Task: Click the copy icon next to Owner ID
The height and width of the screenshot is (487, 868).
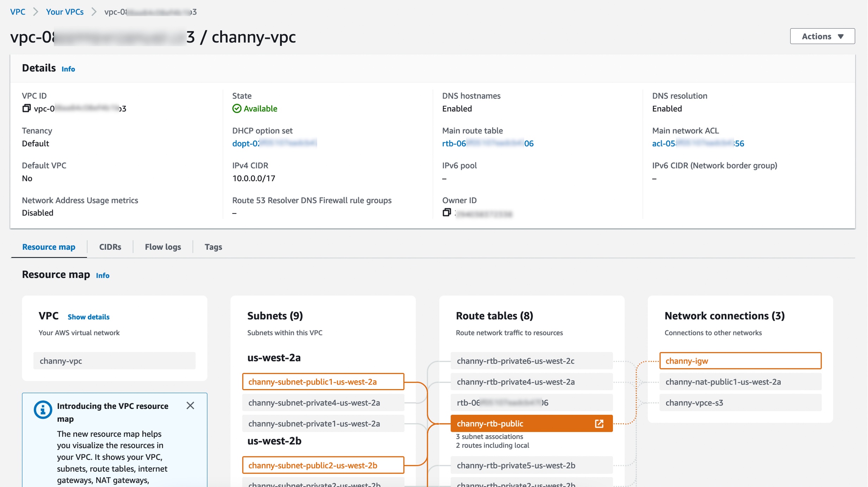Action: 445,213
